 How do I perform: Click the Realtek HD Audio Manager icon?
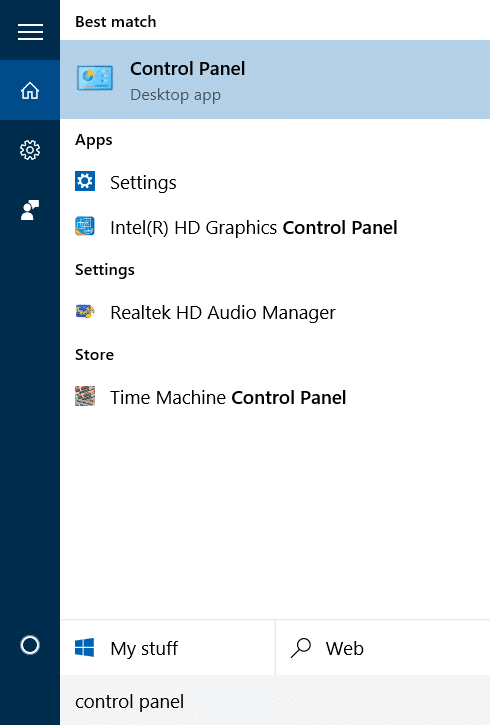pyautogui.click(x=85, y=312)
